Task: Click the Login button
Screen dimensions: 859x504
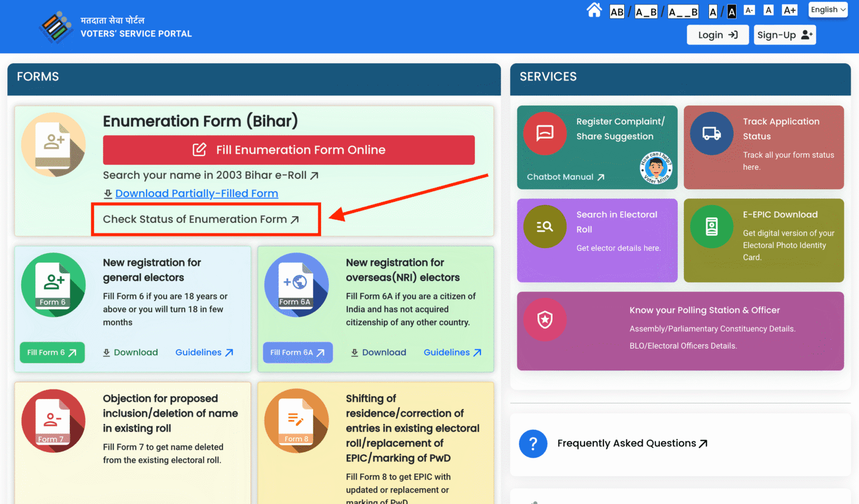Action: click(x=718, y=35)
